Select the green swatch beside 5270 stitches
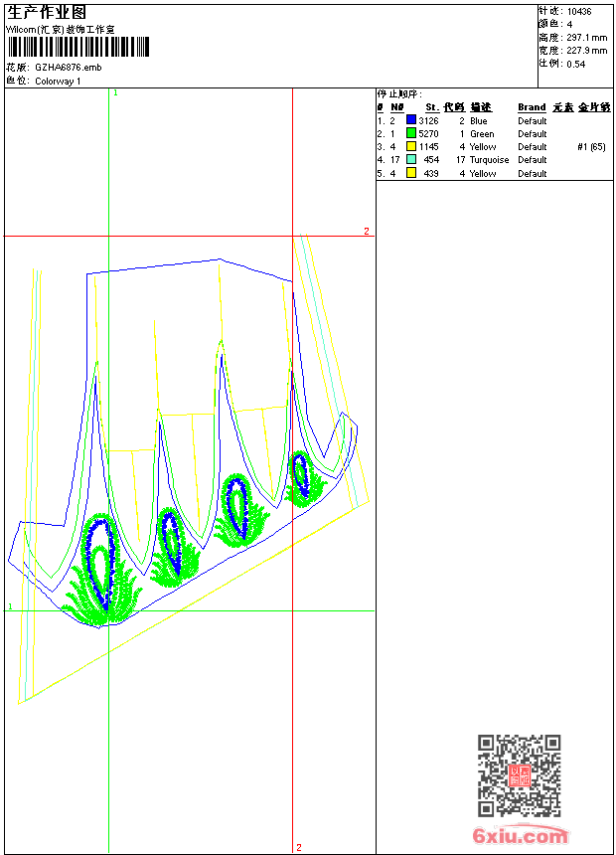The height and width of the screenshot is (855, 616). [x=410, y=133]
